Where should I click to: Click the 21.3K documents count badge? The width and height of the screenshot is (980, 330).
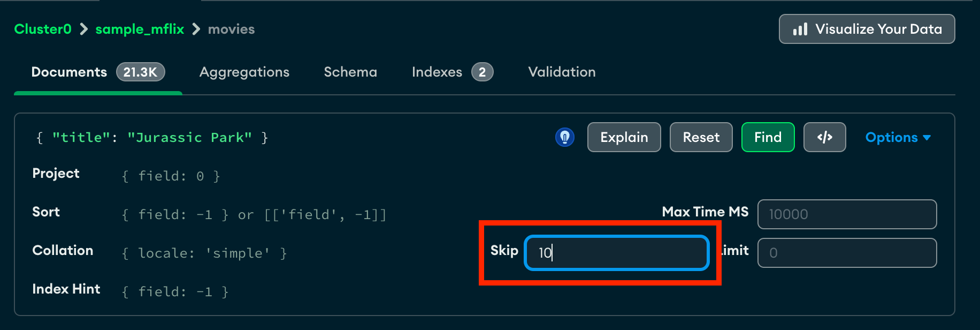coord(140,71)
